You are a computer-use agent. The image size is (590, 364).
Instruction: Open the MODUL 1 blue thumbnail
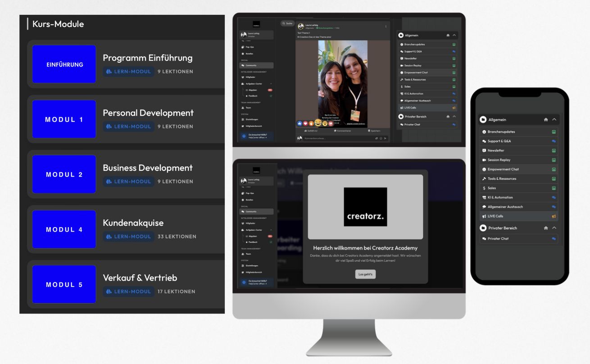pyautogui.click(x=64, y=119)
